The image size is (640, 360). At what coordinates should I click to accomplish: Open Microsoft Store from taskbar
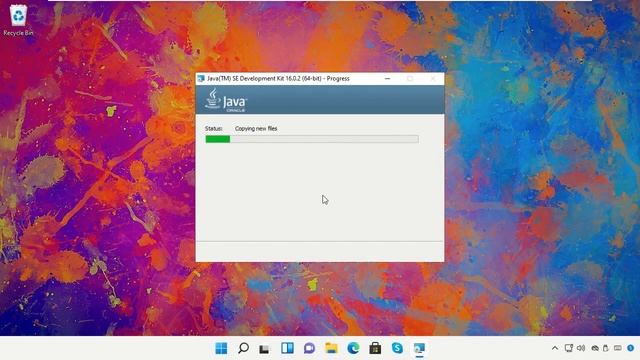pos(375,348)
